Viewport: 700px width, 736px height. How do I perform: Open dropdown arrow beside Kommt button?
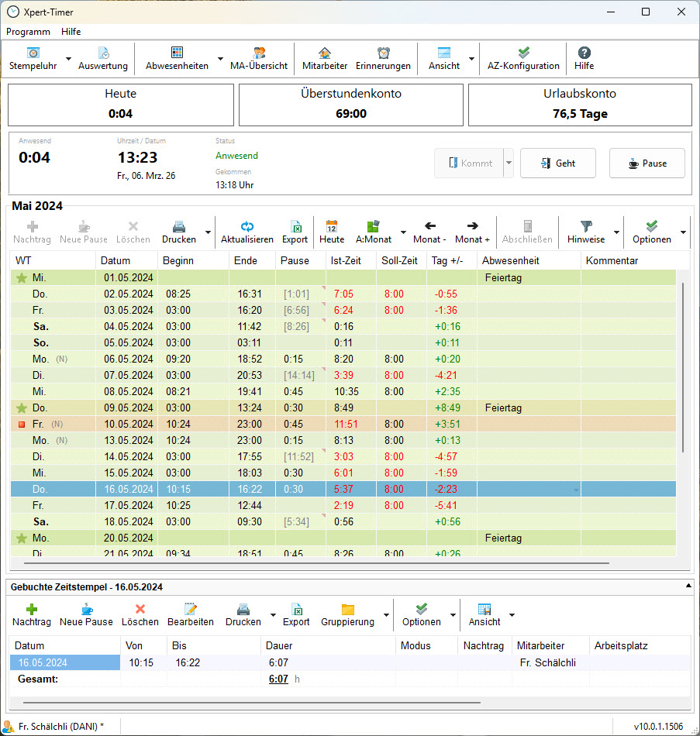click(509, 163)
